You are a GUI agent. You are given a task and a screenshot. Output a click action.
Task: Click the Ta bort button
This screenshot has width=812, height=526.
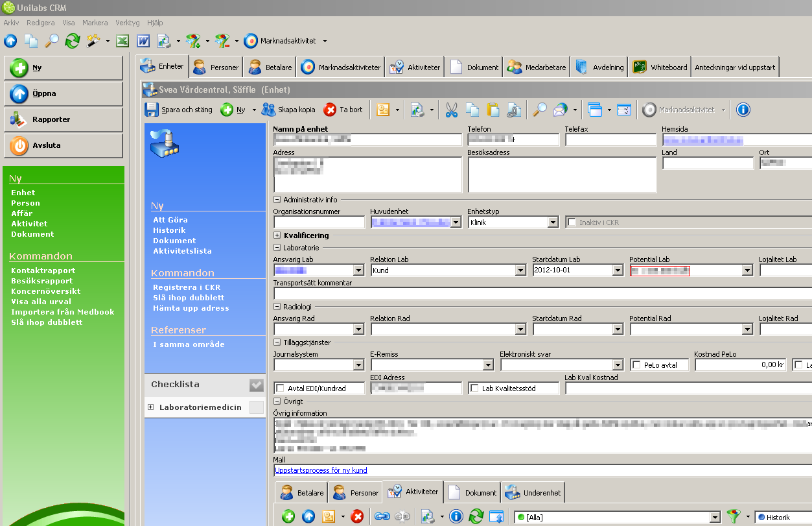pyautogui.click(x=344, y=110)
